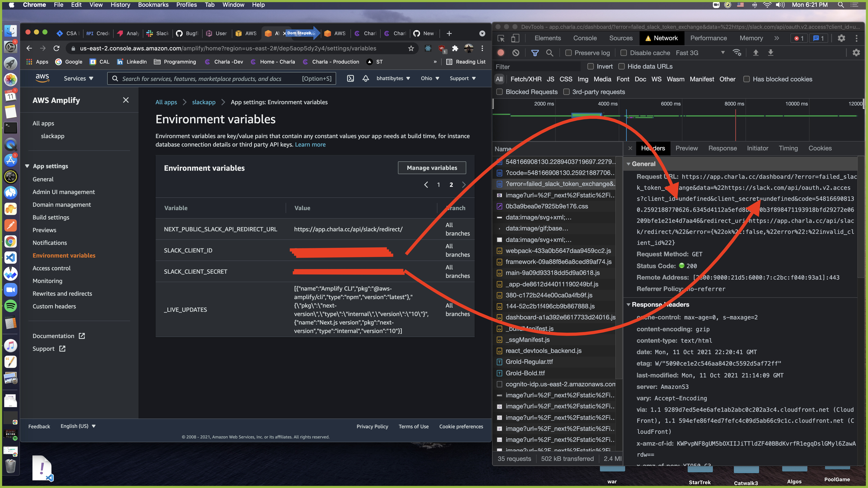Open the Cookies tab of the request
The width and height of the screenshot is (868, 488).
[820, 148]
